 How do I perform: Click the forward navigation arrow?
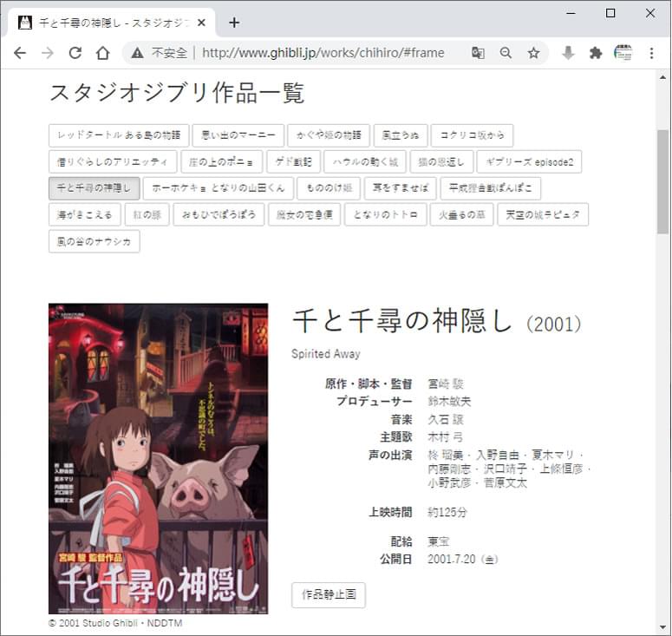47,53
